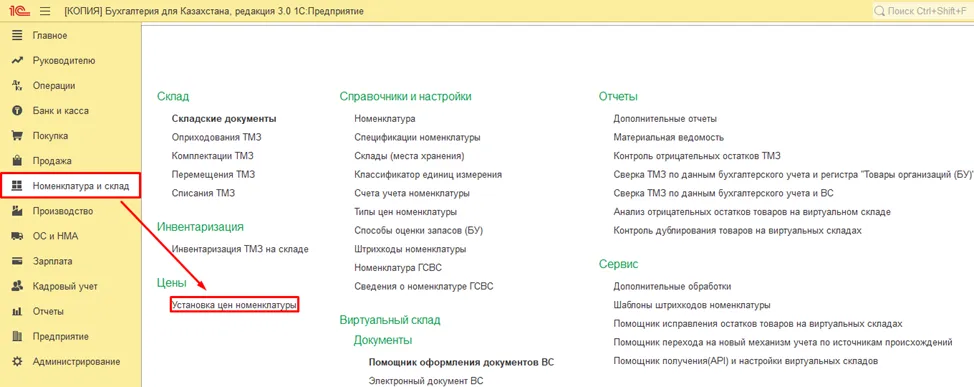This screenshot has height=387, width=974.
Task: Open Помощник получения(API) и настройки виртуальных складов
Action: [745, 361]
